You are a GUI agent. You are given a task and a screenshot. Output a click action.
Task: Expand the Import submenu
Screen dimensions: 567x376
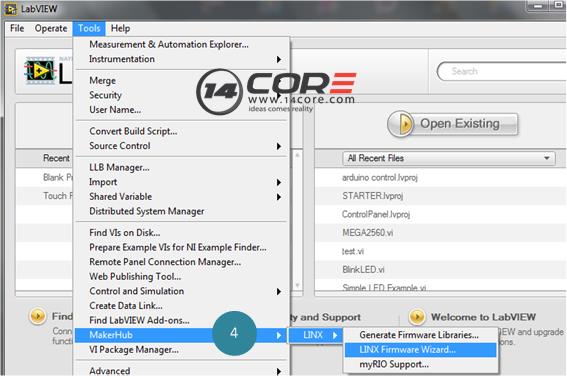click(181, 182)
